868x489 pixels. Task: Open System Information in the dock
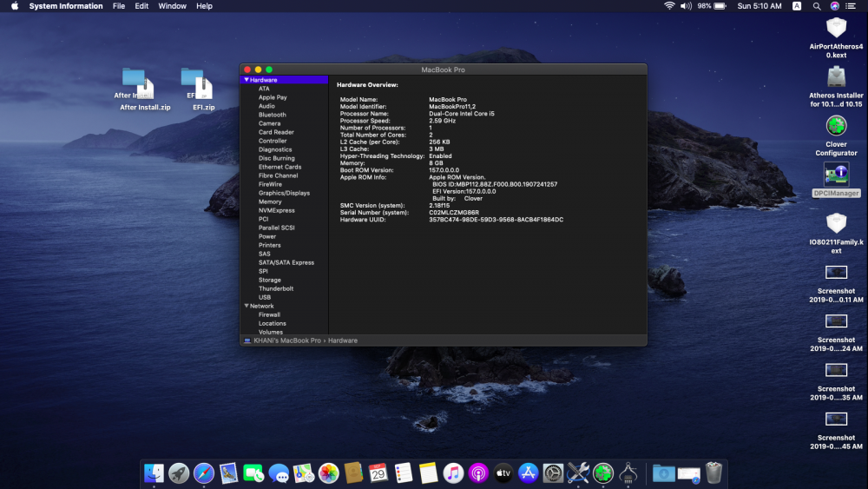point(628,473)
